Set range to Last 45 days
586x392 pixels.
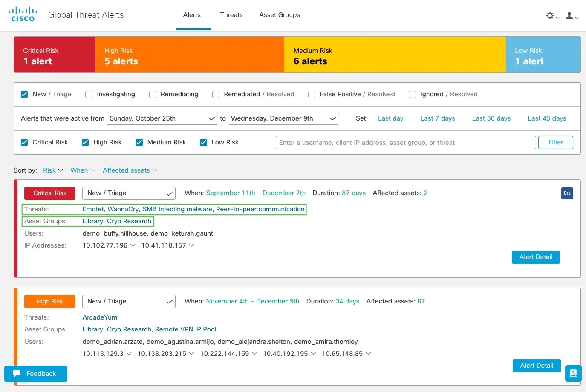(x=547, y=118)
